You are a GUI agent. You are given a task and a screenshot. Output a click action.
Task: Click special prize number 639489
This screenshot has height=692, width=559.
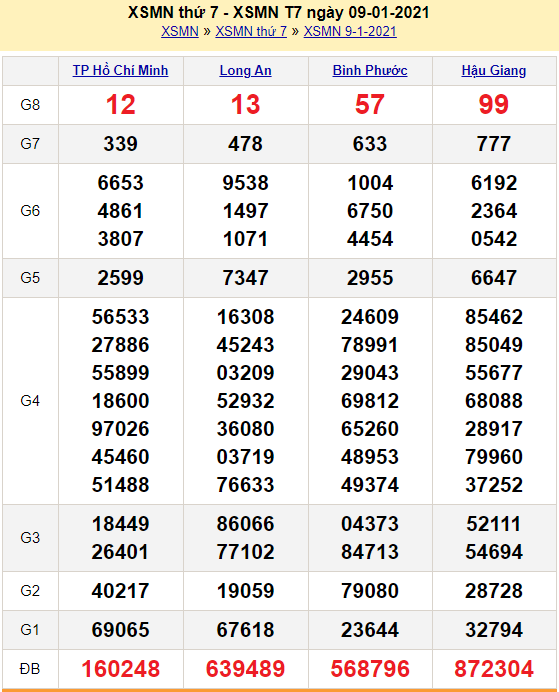point(245,669)
